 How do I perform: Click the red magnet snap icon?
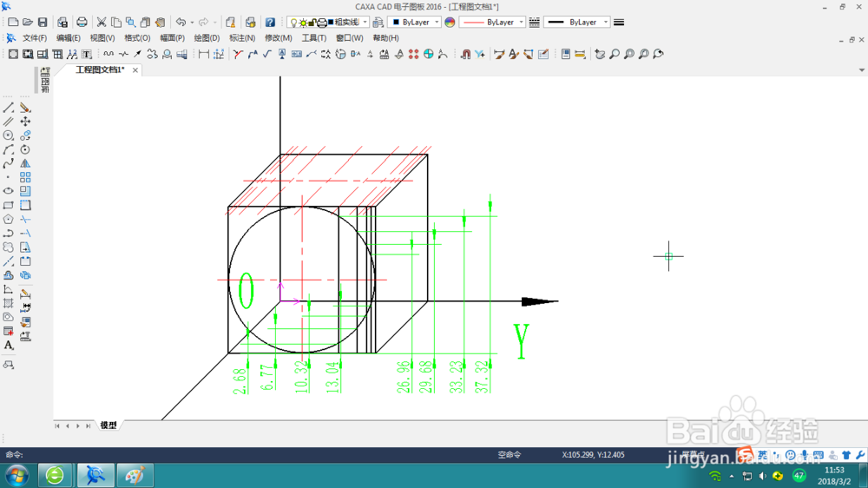point(465,54)
